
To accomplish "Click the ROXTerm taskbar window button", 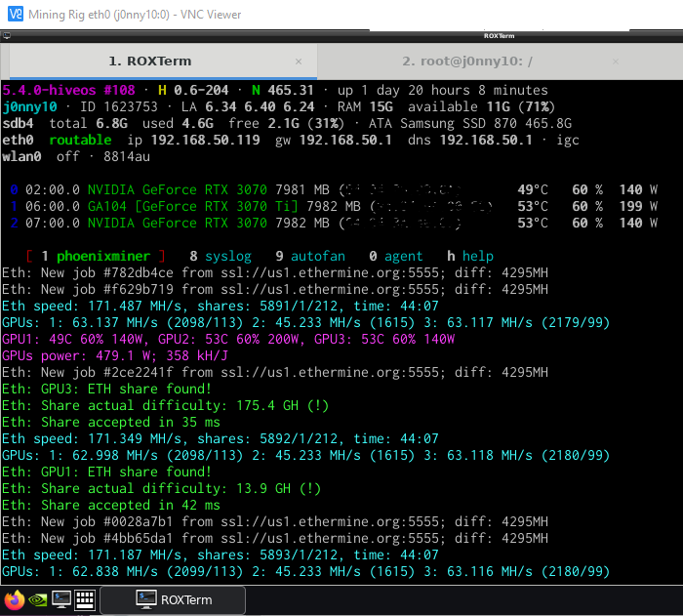I will (x=174, y=599).
